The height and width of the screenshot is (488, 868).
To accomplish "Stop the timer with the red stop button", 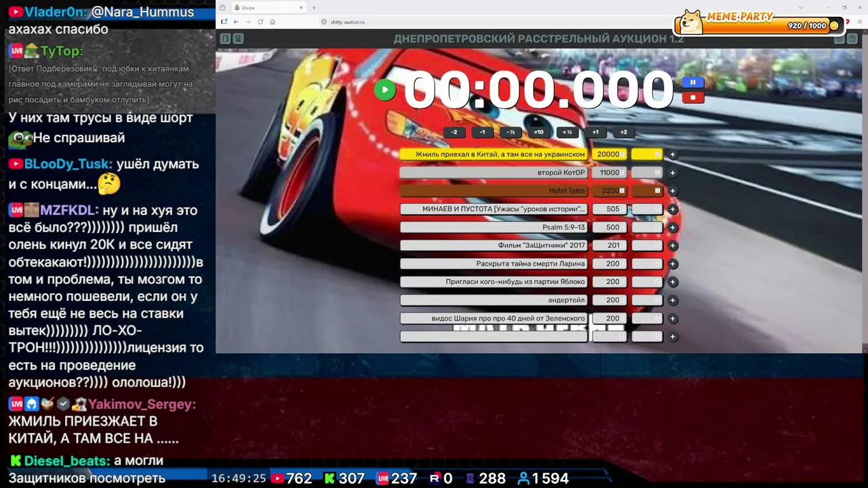I will pyautogui.click(x=692, y=98).
